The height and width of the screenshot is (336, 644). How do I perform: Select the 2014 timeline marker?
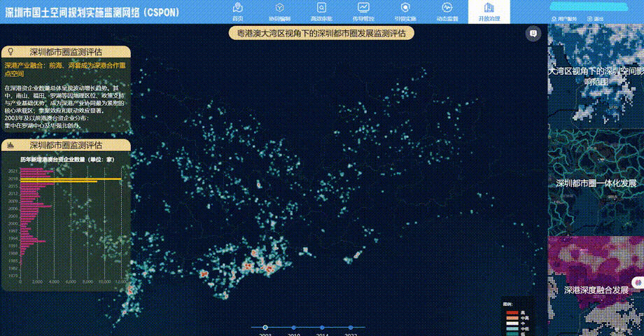tap(322, 328)
